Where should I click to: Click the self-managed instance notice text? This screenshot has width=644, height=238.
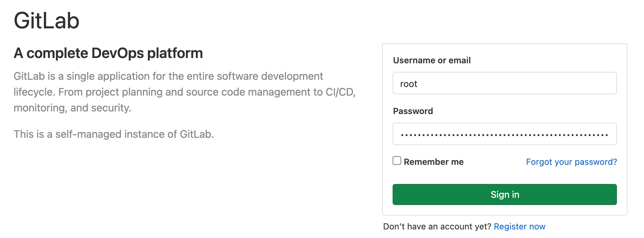(114, 134)
